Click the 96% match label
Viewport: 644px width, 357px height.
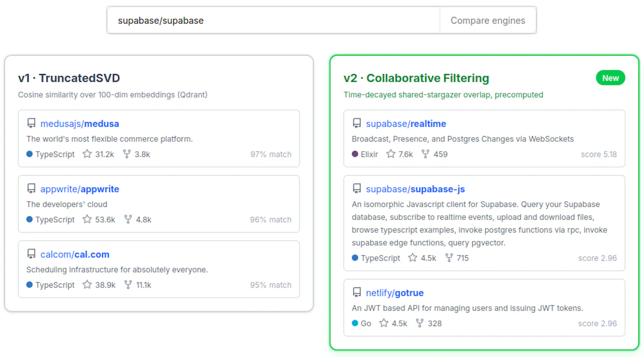click(x=271, y=219)
